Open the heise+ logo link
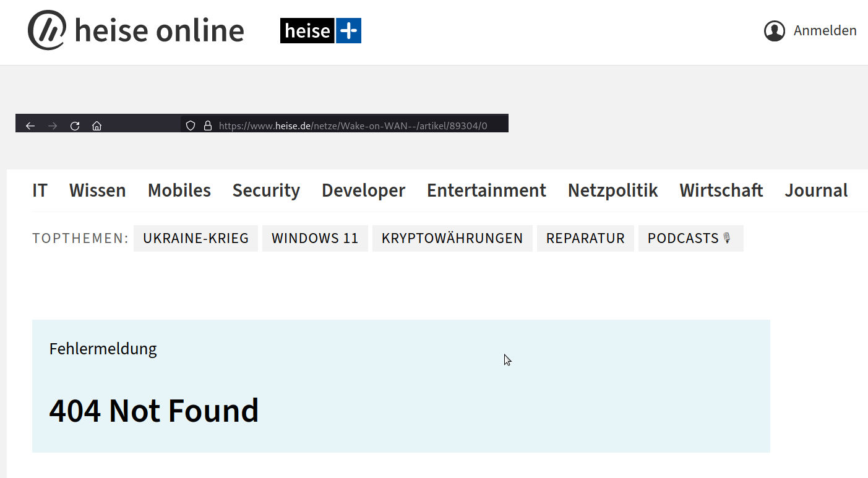This screenshot has height=478, width=868. pos(320,30)
